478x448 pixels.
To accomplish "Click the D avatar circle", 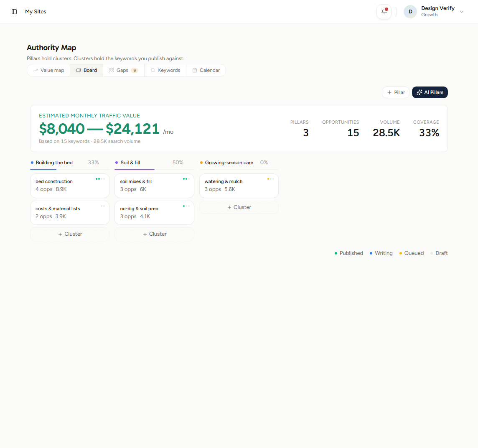I will pos(410,12).
